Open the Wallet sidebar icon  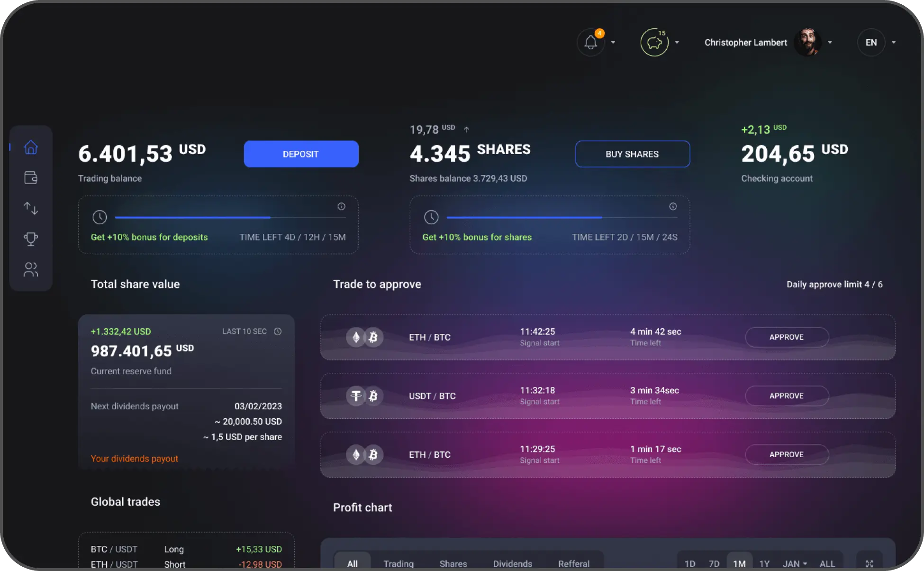31,178
